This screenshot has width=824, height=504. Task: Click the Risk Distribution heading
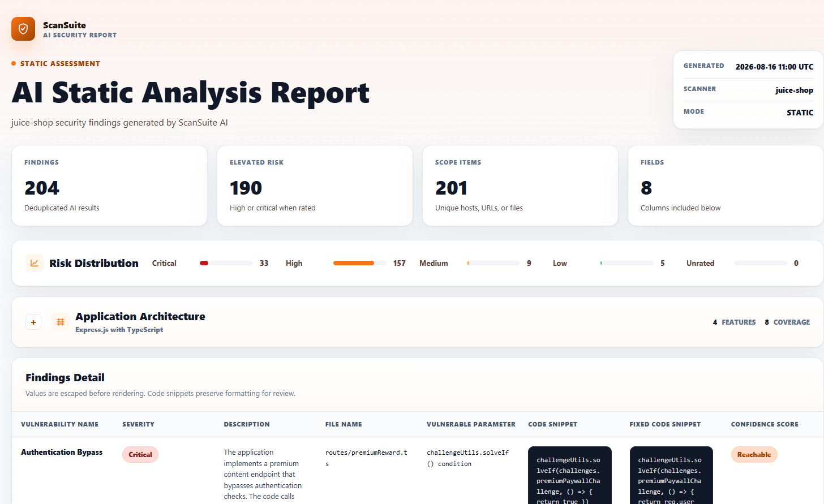coord(94,264)
